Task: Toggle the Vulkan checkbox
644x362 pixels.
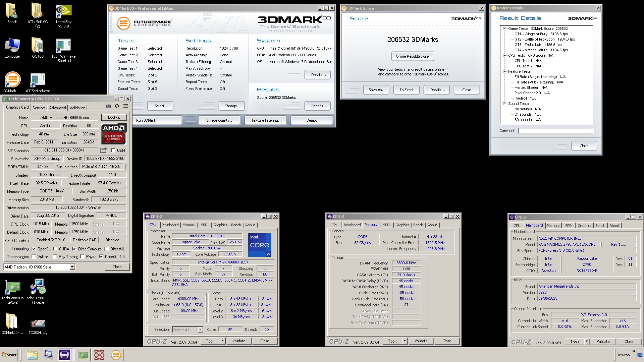Action: pyautogui.click(x=34, y=257)
